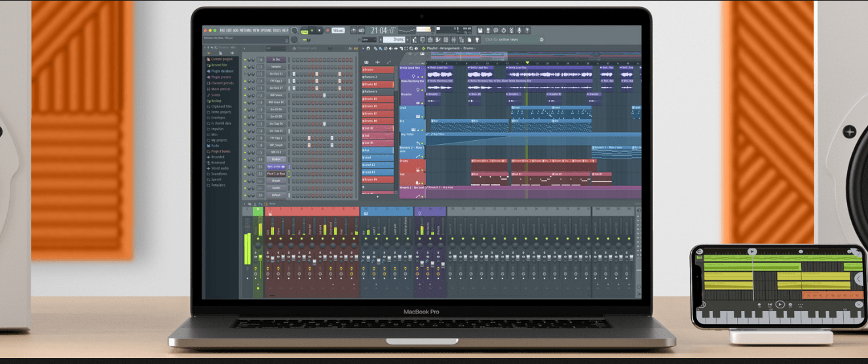Select the Paint brush tool in playlist
Screen dimensions: 868x364
[381, 48]
